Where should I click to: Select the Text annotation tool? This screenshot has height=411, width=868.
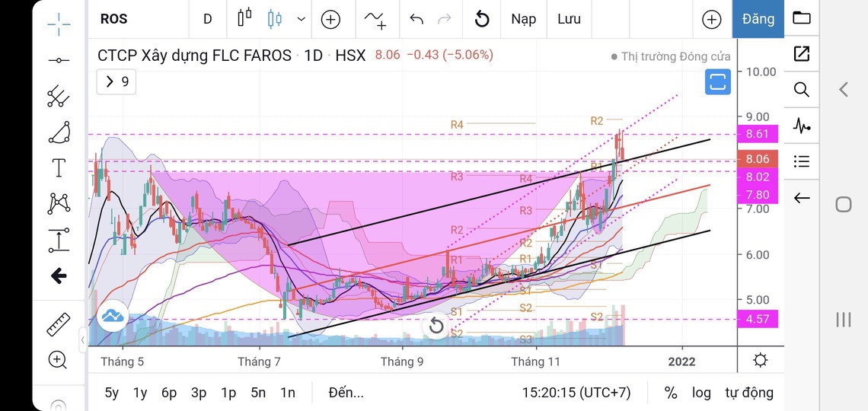[58, 167]
